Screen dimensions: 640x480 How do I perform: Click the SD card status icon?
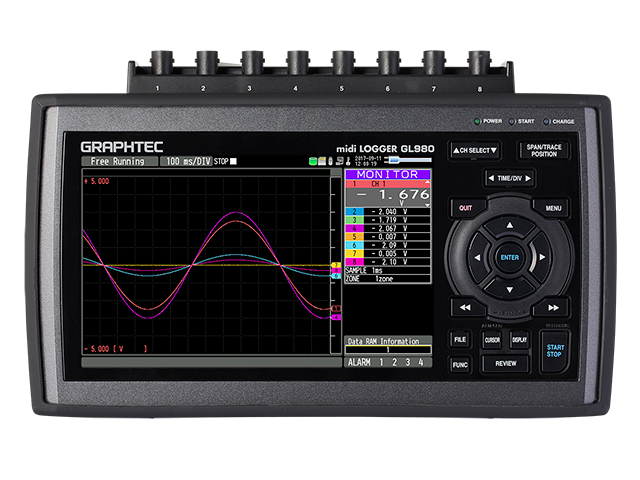(322, 161)
